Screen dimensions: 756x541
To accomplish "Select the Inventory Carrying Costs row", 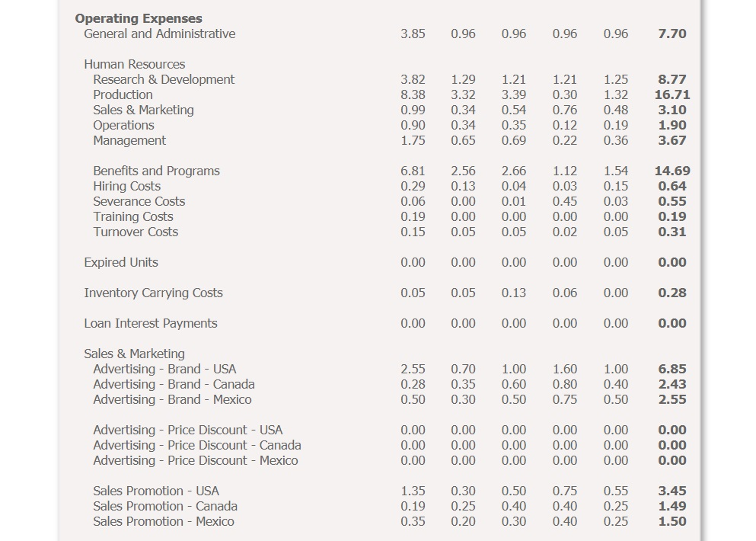I will pyautogui.click(x=153, y=293).
